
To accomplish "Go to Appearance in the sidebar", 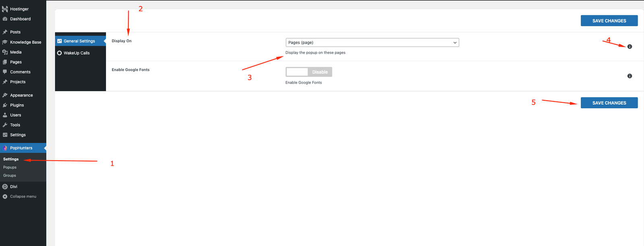I will [x=21, y=95].
